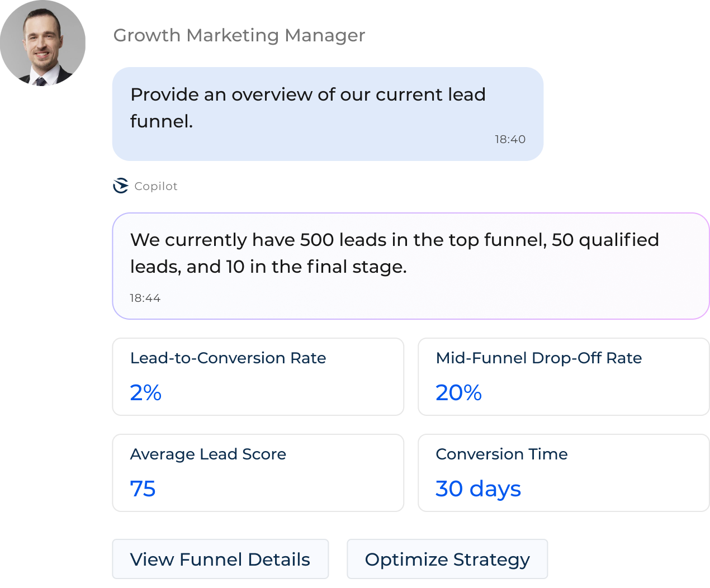Click the 18:44 timestamp on the reply

144,298
